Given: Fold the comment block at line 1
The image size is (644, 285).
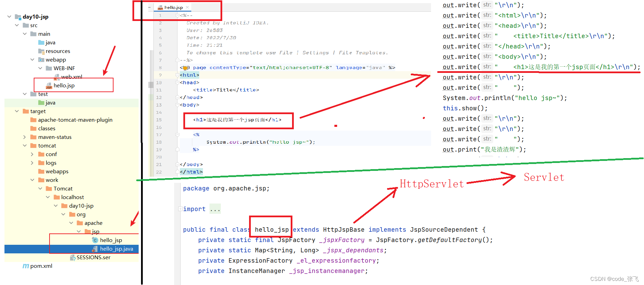Looking at the screenshot, I should pyautogui.click(x=178, y=15).
